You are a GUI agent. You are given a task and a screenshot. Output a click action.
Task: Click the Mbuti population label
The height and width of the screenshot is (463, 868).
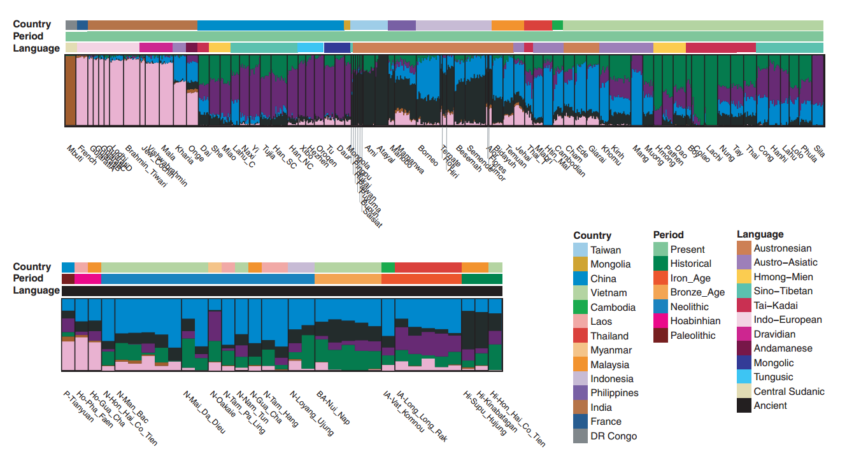pyautogui.click(x=75, y=153)
